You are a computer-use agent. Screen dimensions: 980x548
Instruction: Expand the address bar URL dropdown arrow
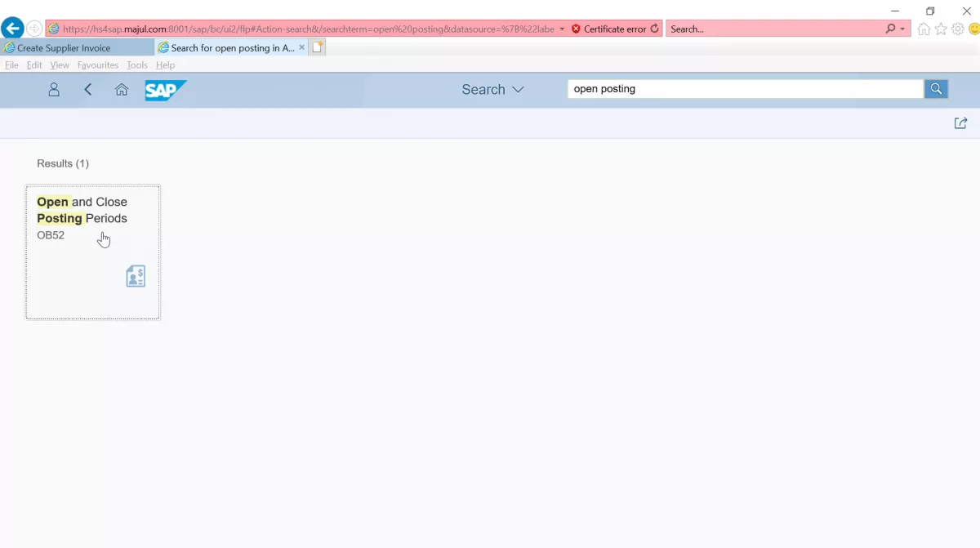click(562, 29)
